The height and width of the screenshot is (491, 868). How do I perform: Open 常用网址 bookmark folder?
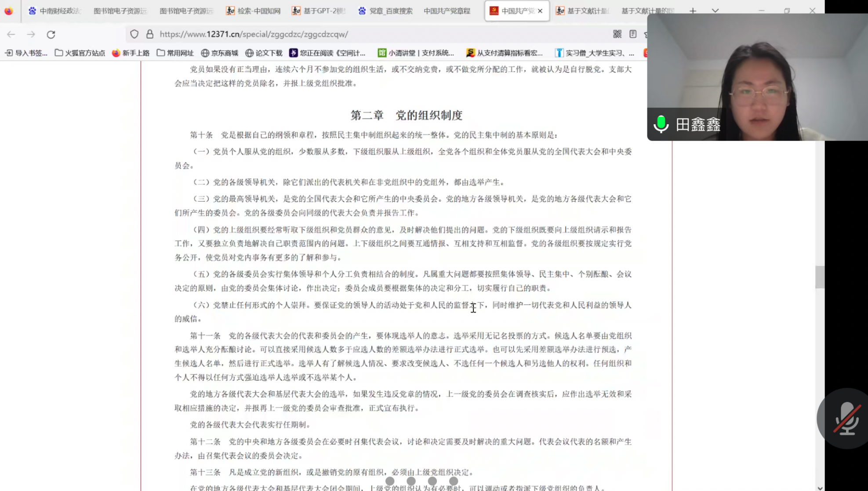175,53
